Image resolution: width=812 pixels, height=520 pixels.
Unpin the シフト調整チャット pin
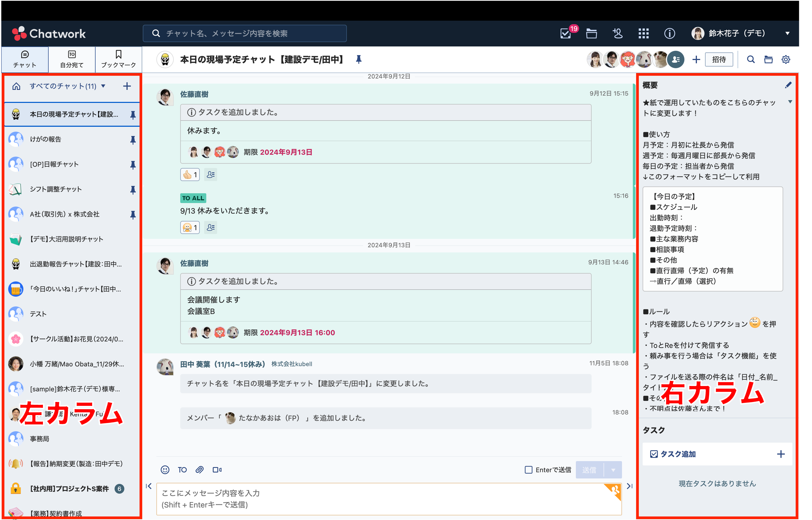[133, 190]
